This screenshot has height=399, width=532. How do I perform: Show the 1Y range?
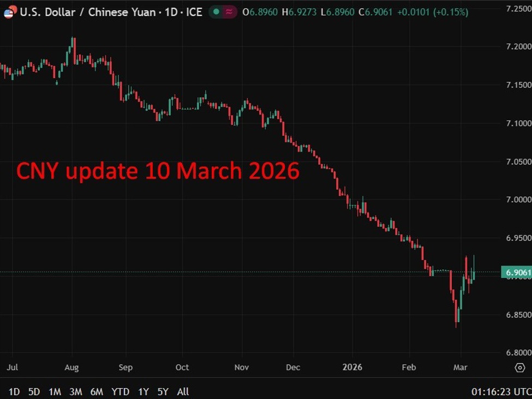pyautogui.click(x=143, y=391)
